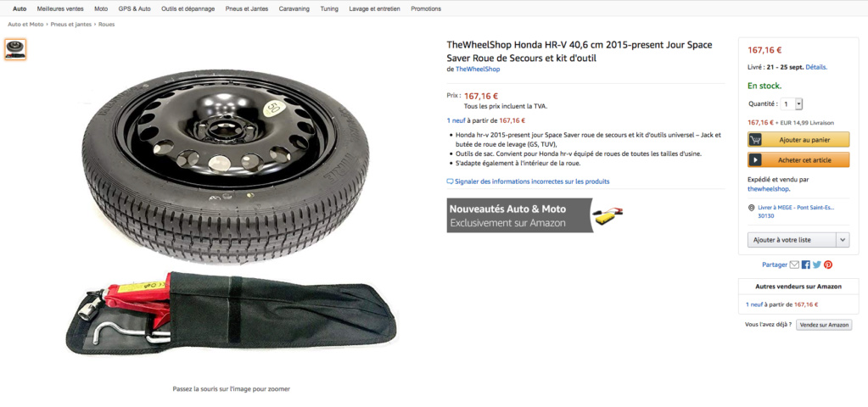868x407 pixels.
Task: Open delivery Détails link
Action: point(816,67)
